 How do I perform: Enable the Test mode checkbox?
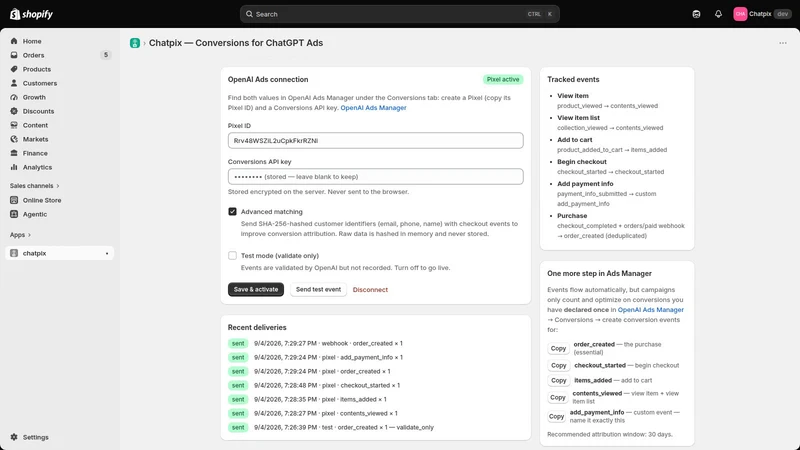click(232, 255)
